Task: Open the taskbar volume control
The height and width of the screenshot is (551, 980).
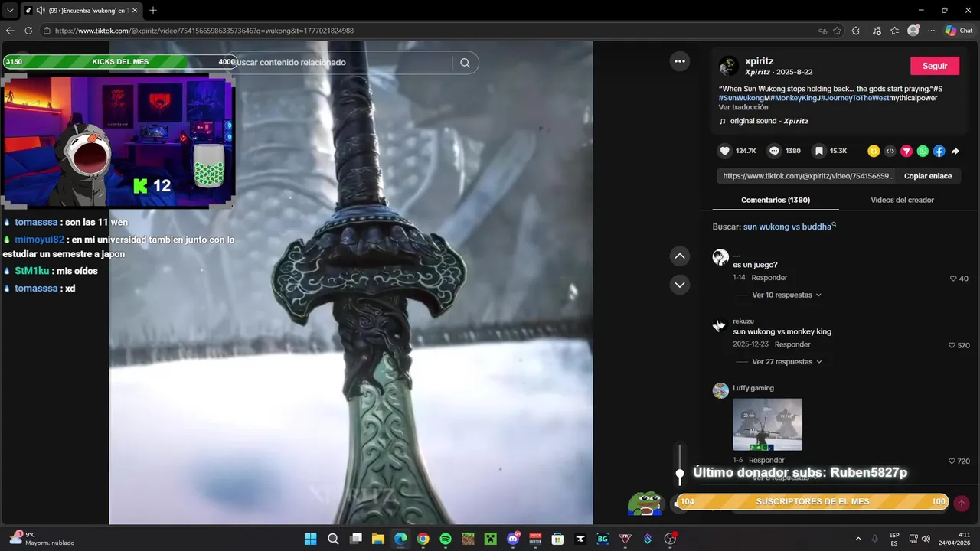Action: pos(926,539)
